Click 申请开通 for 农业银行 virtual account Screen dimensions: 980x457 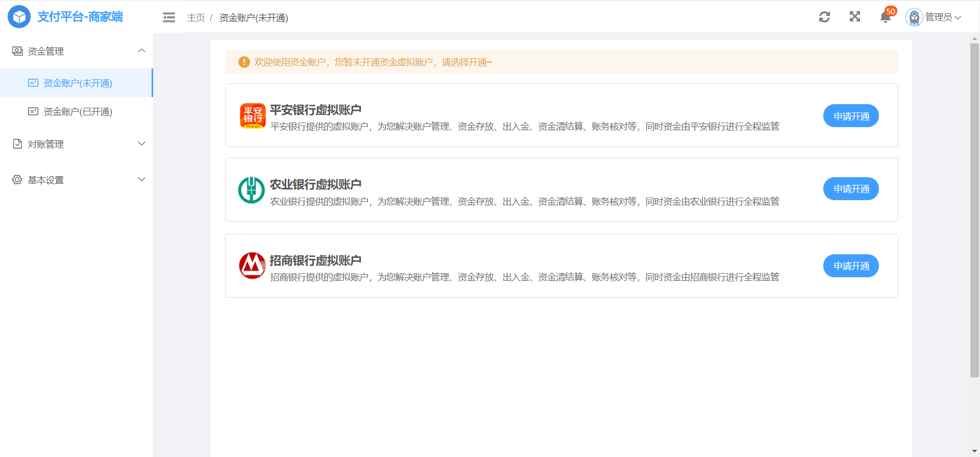[x=851, y=189]
